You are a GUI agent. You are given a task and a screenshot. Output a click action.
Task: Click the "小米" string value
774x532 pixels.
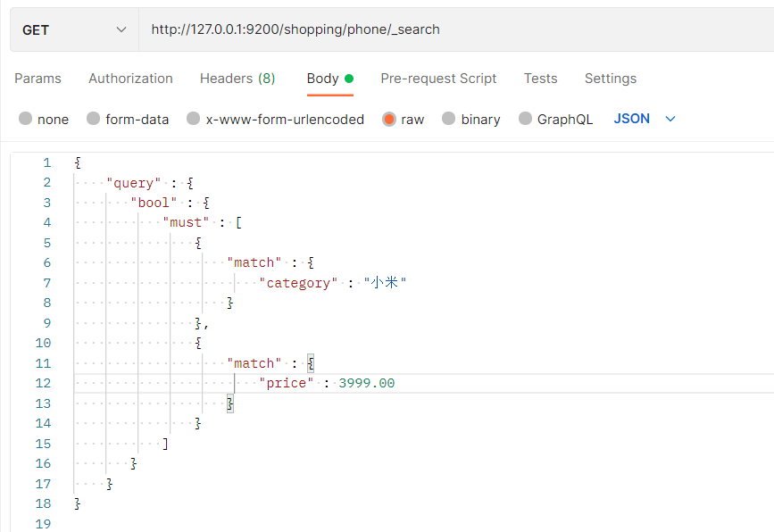point(385,282)
